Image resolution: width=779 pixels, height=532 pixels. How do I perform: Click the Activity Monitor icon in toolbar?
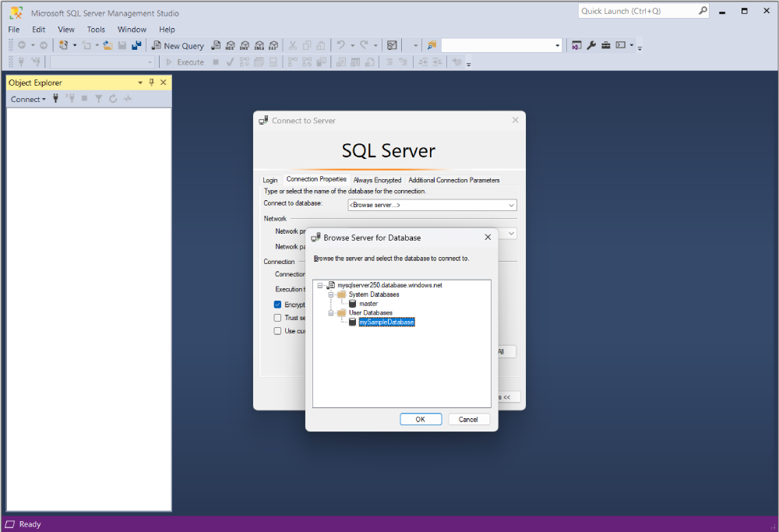click(392, 46)
